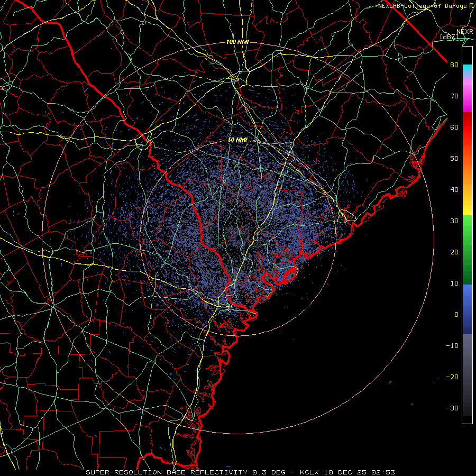Image resolution: width=476 pixels, height=476 pixels.
Task: Click the 20 value on dBZ scale
Action: (454, 252)
